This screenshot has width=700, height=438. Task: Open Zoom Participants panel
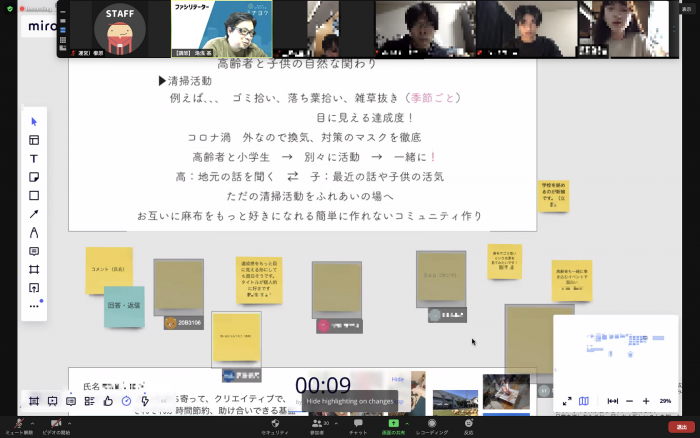(x=317, y=426)
